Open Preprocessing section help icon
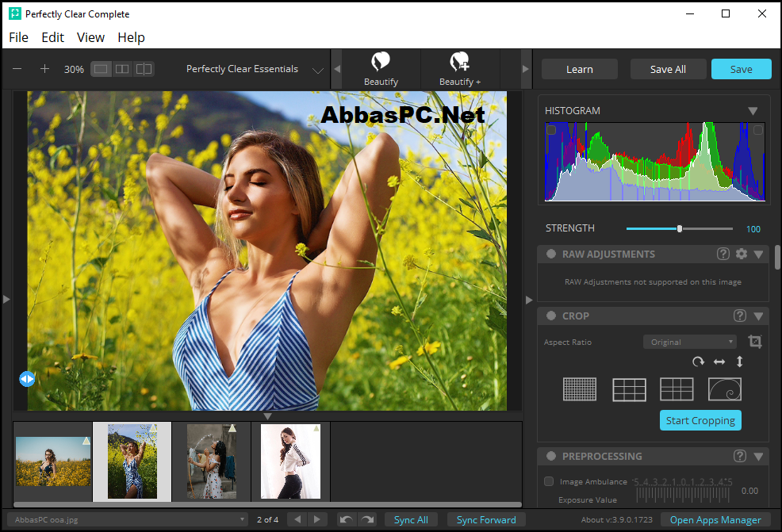This screenshot has width=782, height=532. pos(740,456)
